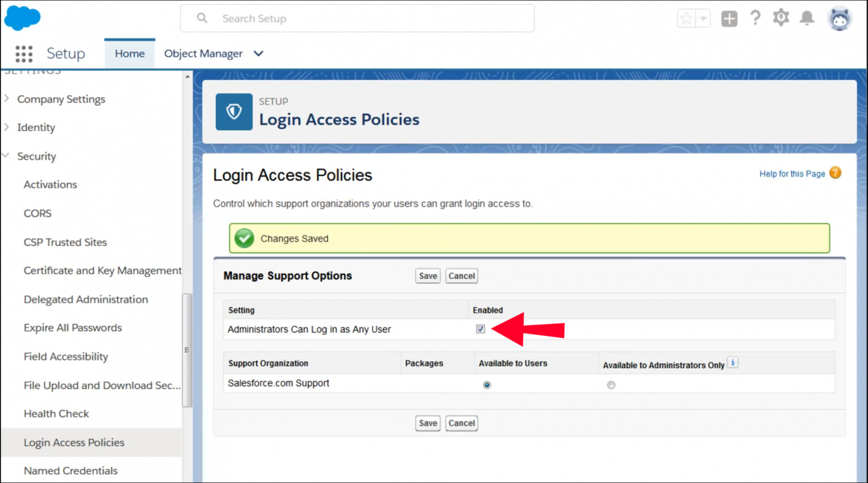Open the Help question mark icon

pyautogui.click(x=756, y=18)
